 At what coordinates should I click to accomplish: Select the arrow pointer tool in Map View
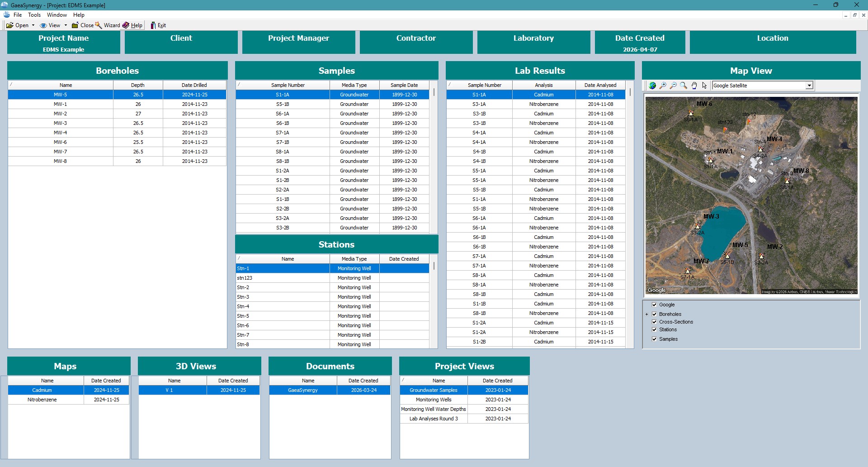(704, 85)
